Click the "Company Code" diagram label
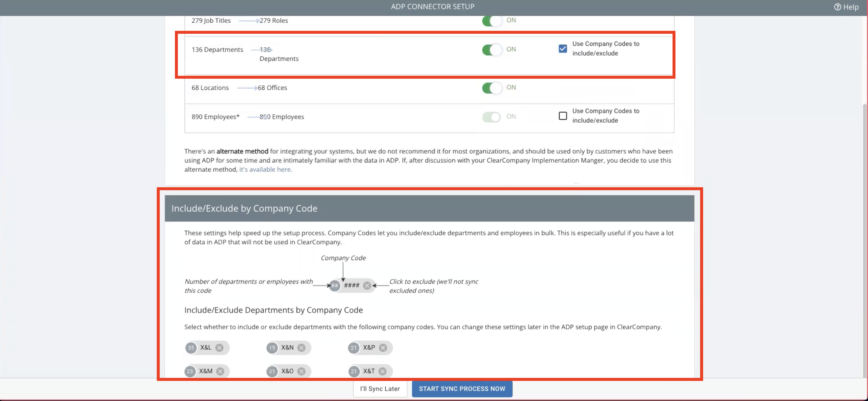This screenshot has height=401, width=868. click(x=343, y=258)
